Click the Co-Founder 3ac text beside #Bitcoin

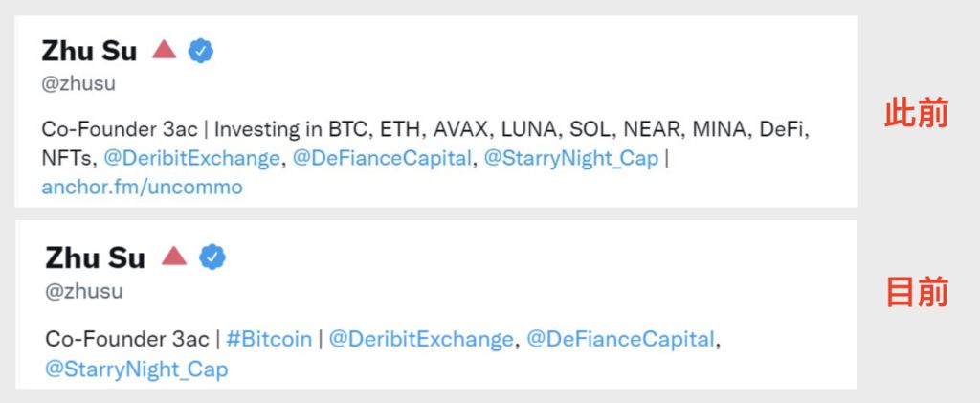[x=127, y=339]
